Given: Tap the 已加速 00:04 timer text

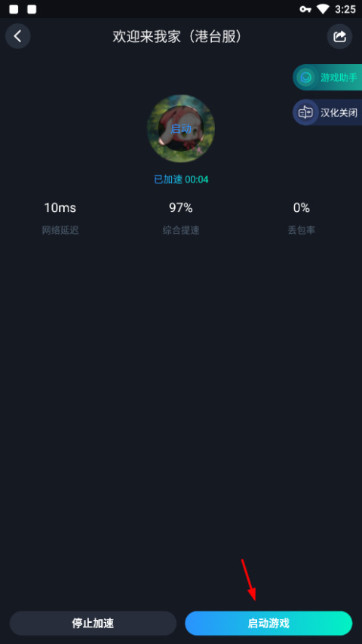Looking at the screenshot, I should pyautogui.click(x=181, y=179).
